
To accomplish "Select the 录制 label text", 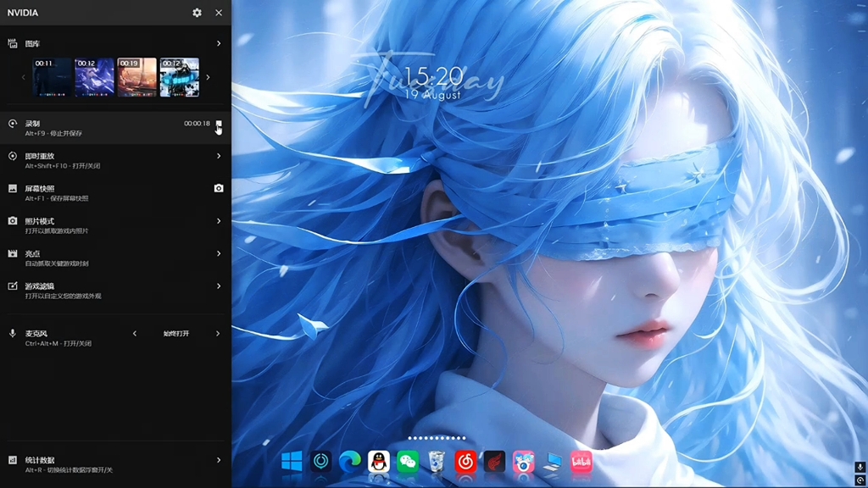I will coord(32,124).
